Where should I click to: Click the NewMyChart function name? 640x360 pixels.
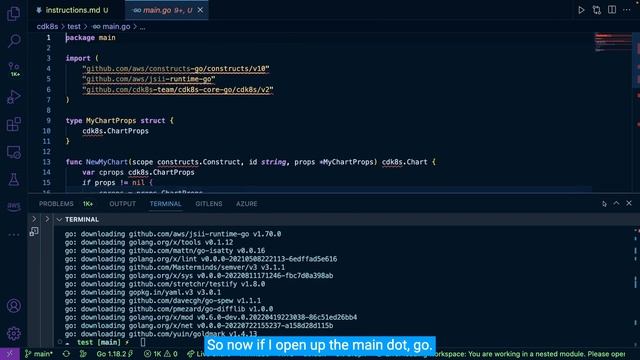point(107,162)
